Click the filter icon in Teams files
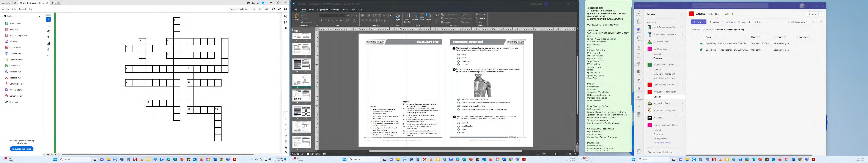Screen dimensions: 868x163 click(813, 22)
